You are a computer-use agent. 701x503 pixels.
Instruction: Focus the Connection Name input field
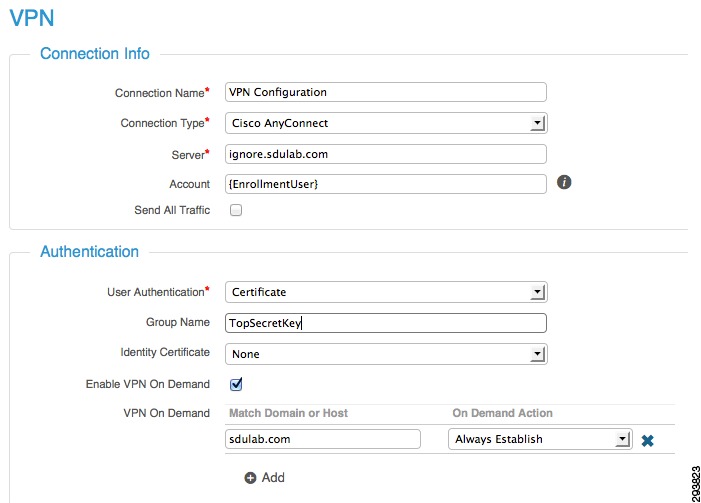(386, 92)
